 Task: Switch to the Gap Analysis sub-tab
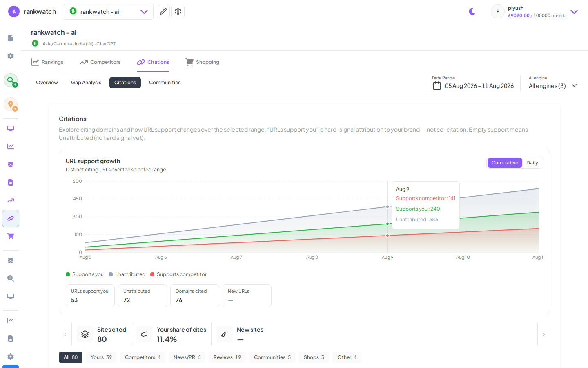86,83
